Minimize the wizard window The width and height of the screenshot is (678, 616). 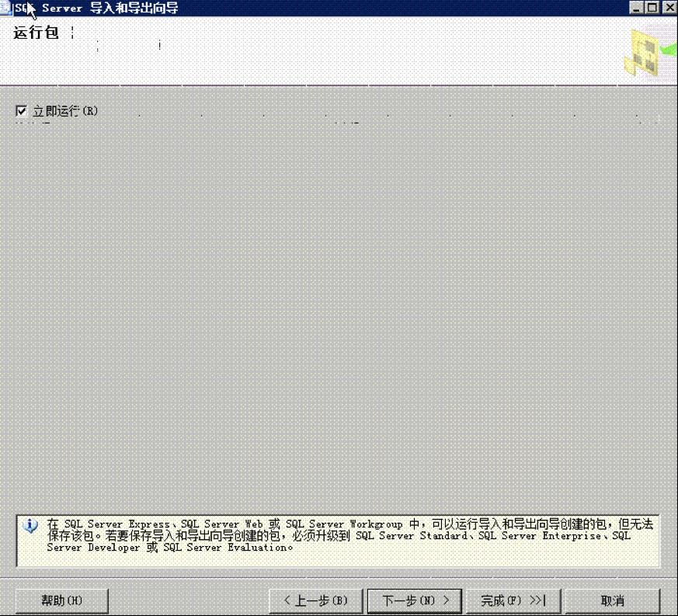(x=636, y=7)
